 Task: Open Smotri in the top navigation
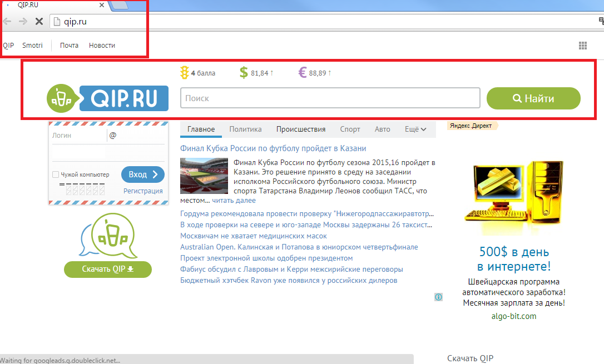point(32,46)
